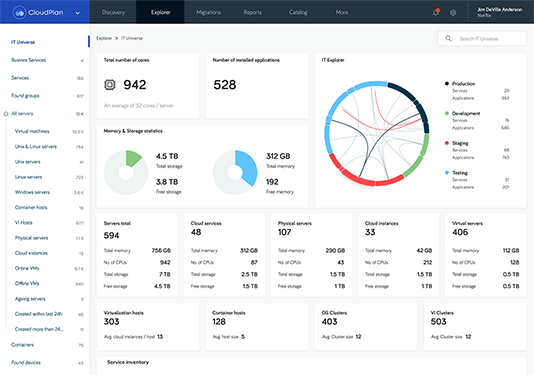Open the CloudPlan dropdown chevron
The width and height of the screenshot is (534, 375).
point(78,13)
